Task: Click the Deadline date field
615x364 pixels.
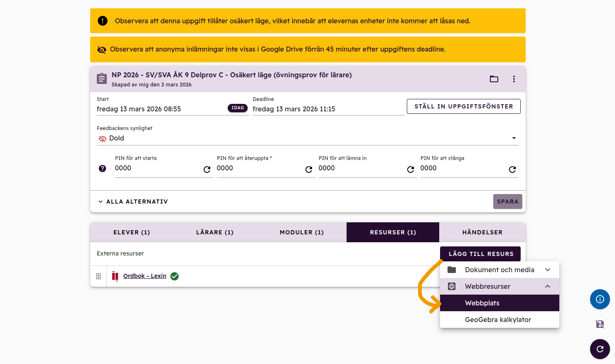Action: coord(328,109)
